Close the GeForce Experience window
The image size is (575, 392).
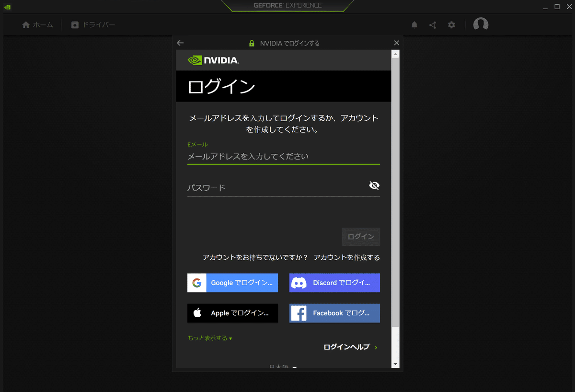pyautogui.click(x=568, y=7)
